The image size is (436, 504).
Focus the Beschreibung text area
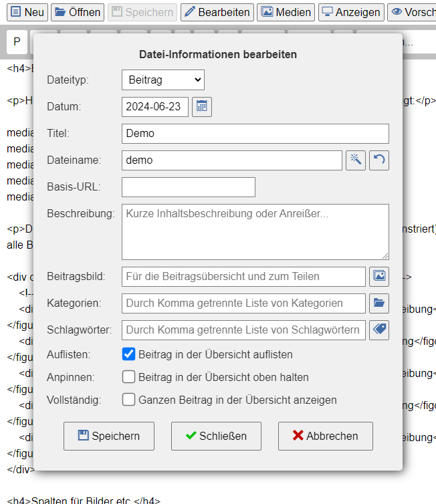[255, 231]
